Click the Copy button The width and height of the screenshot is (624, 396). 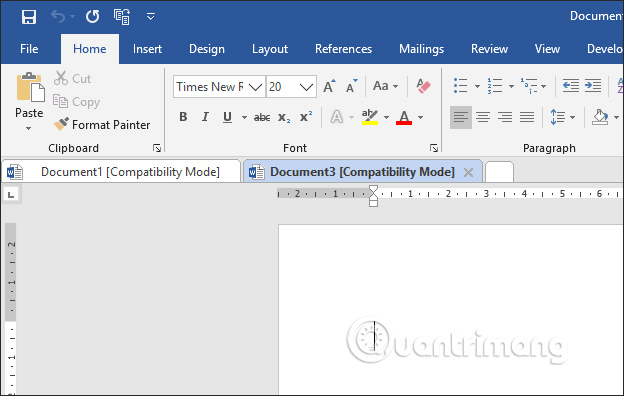coord(77,102)
